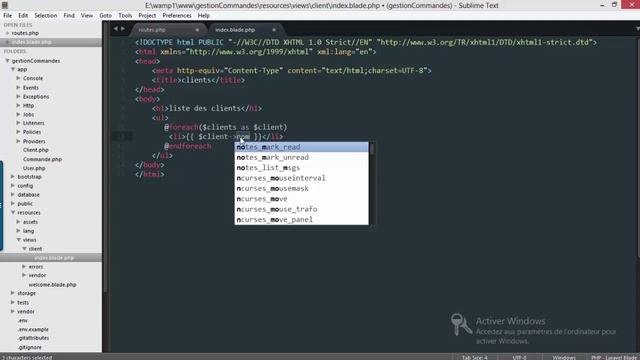640x360 pixels.
Task: Switch to the index.blade.php tab
Action: [x=235, y=30]
